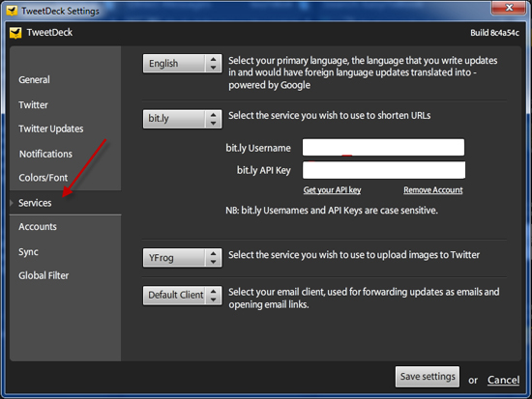Select the Twitter settings tab
Viewport: 532px width, 399px height.
click(x=33, y=104)
